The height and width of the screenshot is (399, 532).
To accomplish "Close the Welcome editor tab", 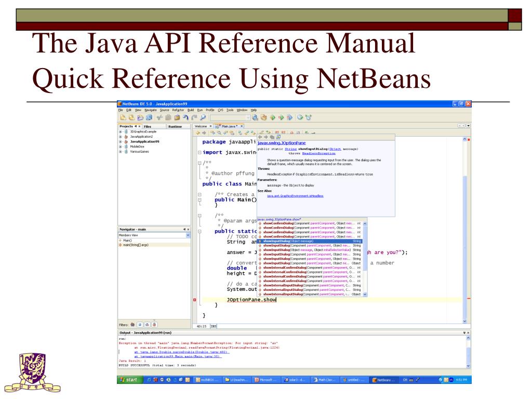I will pos(211,126).
